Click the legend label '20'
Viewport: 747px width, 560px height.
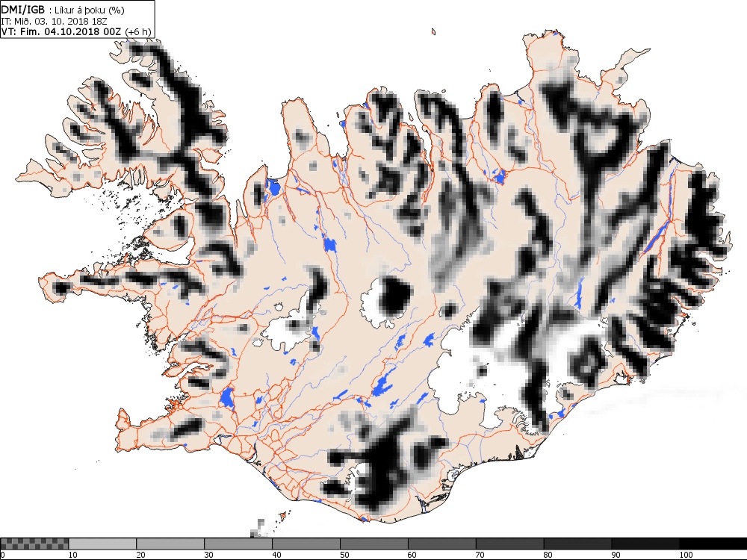click(x=140, y=554)
